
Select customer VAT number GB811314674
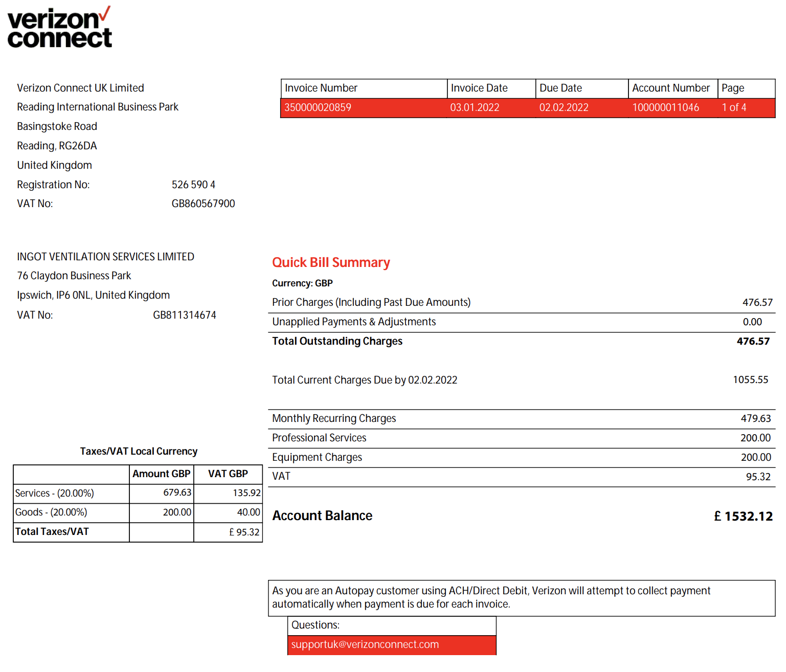(x=184, y=315)
